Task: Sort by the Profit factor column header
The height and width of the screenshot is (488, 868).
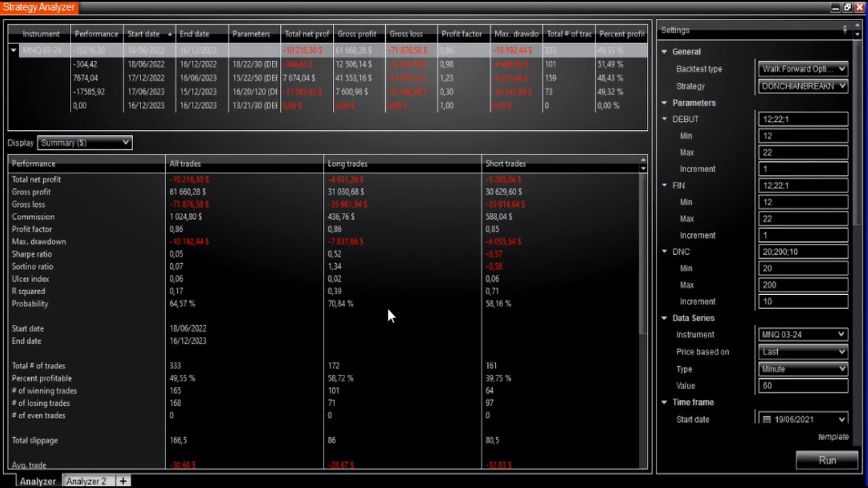Action: 463,34
